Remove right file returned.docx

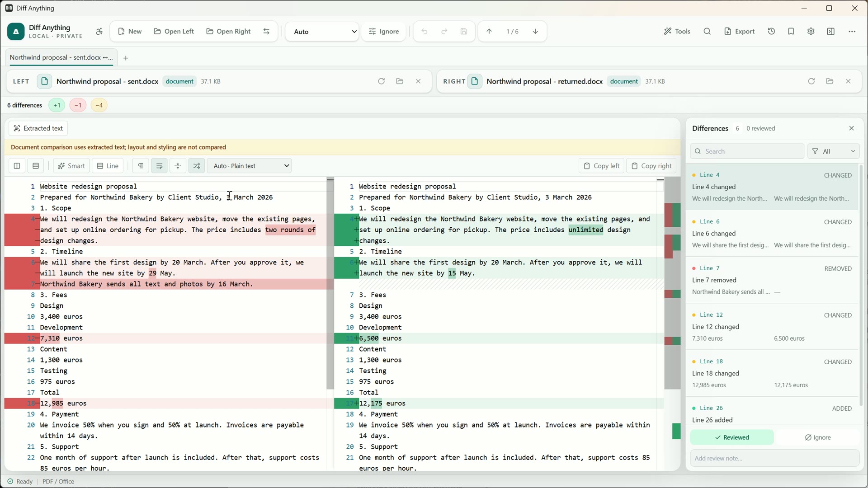click(849, 81)
